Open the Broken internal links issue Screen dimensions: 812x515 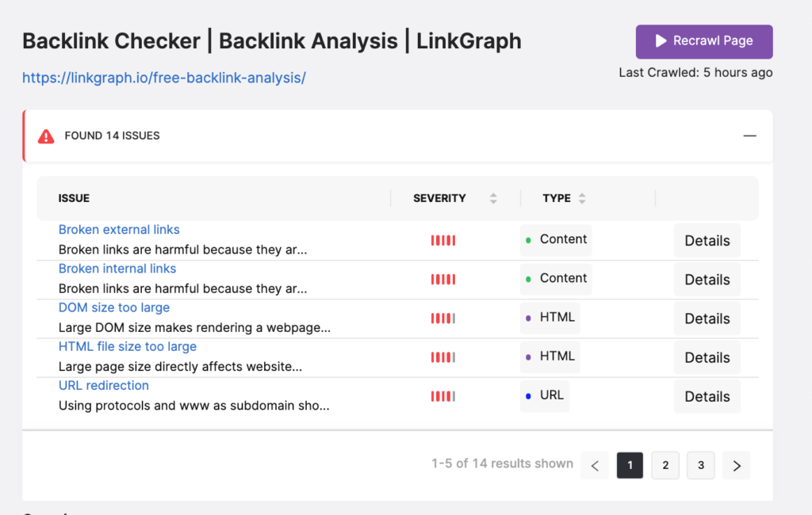tap(117, 269)
